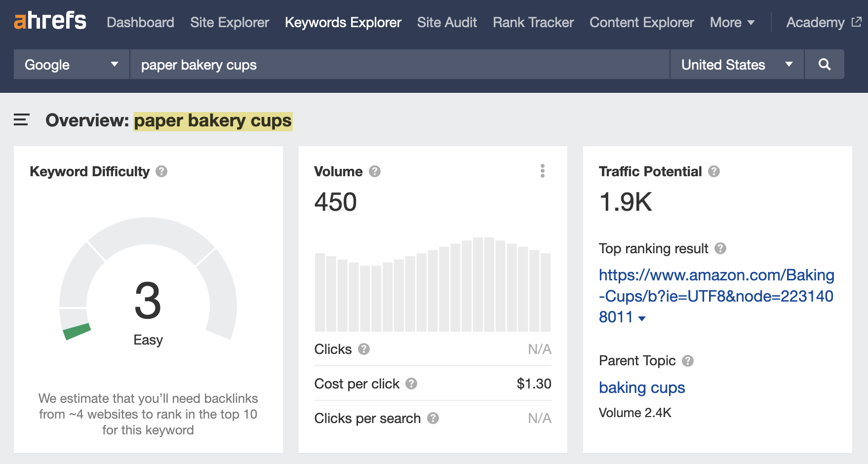Click the search magnifier icon

click(824, 64)
